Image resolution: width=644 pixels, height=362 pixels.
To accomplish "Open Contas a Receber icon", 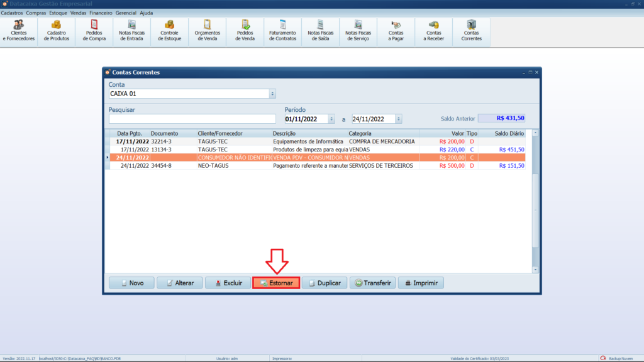I will point(434,31).
